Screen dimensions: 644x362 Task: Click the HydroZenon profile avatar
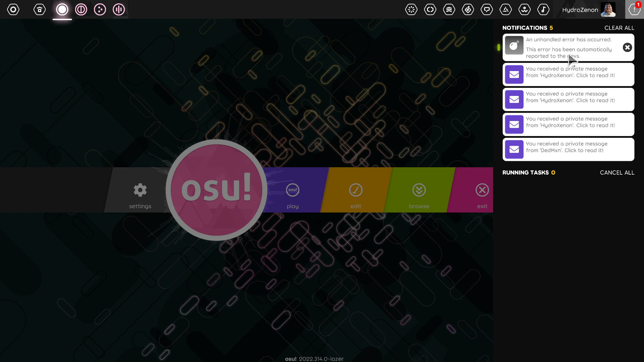click(608, 9)
